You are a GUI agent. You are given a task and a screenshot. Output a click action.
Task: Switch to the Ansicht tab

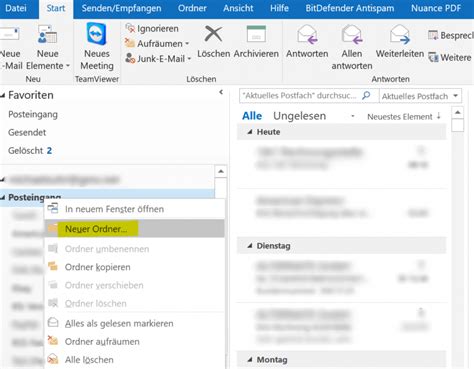click(x=238, y=8)
